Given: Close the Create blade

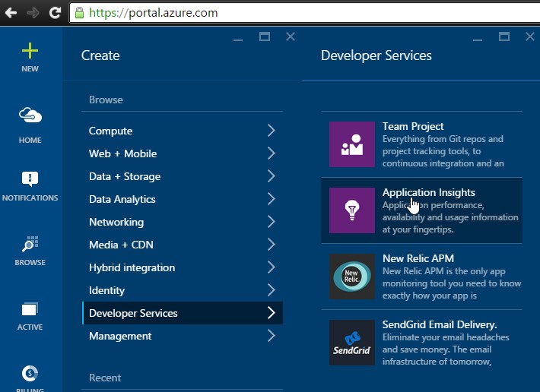Looking at the screenshot, I should click(291, 36).
